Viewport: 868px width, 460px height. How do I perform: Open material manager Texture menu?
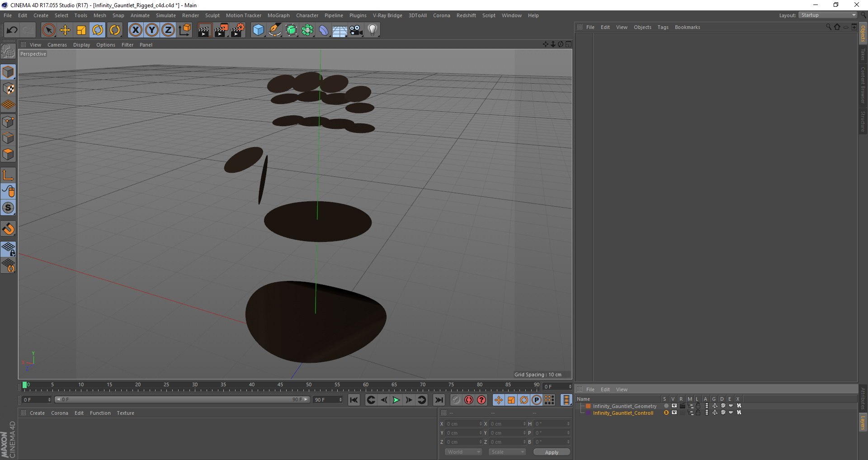(x=125, y=413)
